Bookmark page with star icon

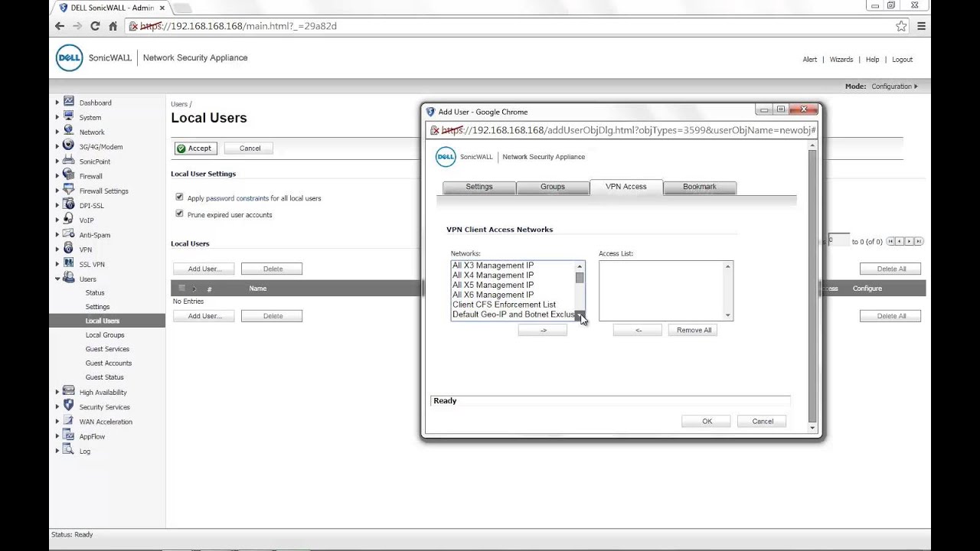(901, 26)
